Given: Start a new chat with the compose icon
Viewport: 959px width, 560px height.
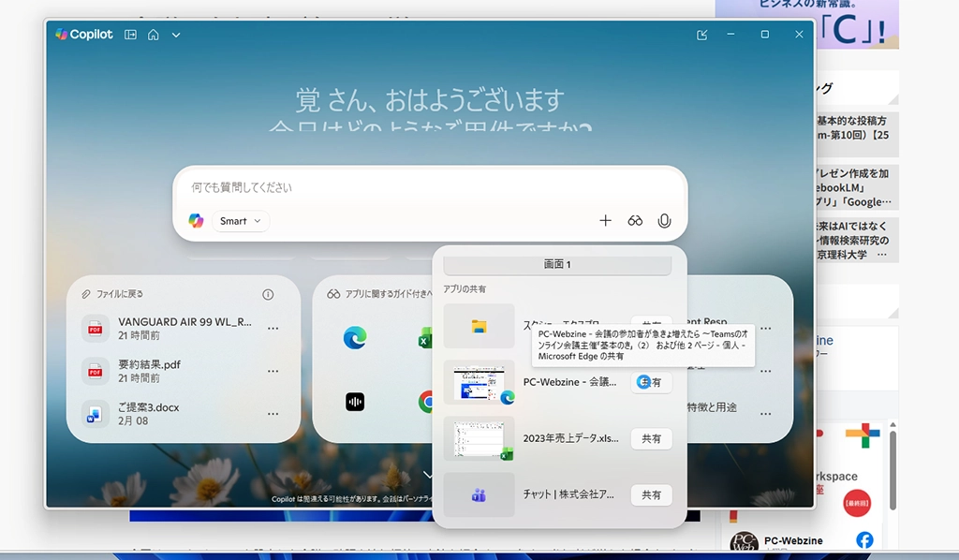Looking at the screenshot, I should (702, 35).
